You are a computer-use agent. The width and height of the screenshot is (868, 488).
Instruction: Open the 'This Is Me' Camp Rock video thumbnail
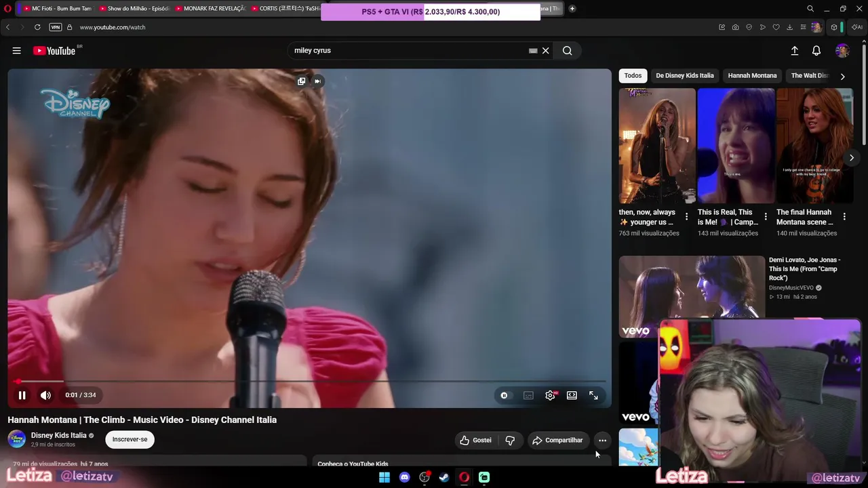point(692,296)
